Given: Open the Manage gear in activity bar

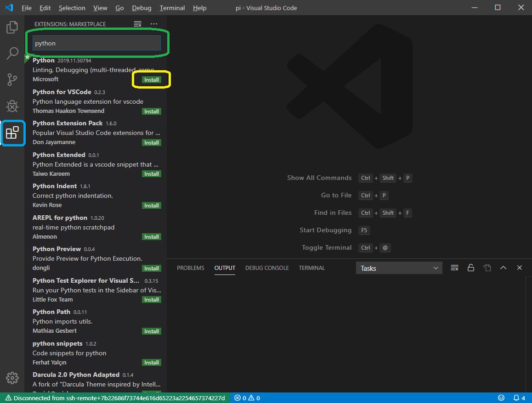Looking at the screenshot, I should coord(12,378).
